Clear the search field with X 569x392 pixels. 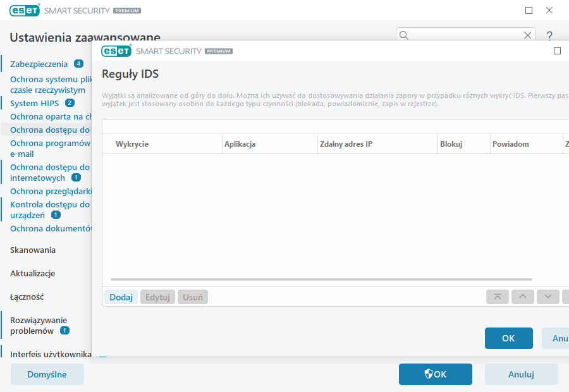click(528, 35)
